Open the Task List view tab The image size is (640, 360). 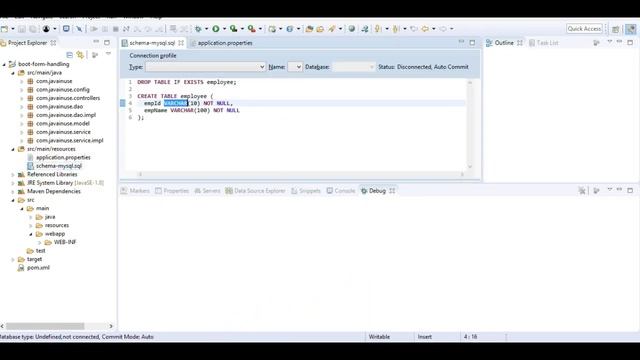tap(543, 43)
